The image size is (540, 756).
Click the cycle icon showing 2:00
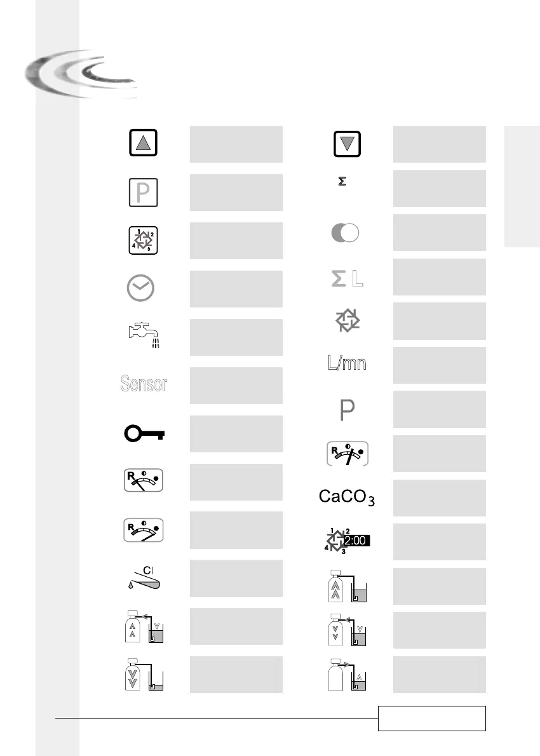coord(347,541)
